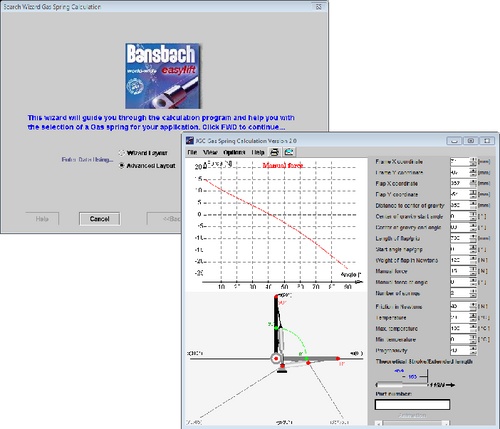Click the Friction in Newtons value field
This screenshot has width=500, height=429.
(x=460, y=306)
